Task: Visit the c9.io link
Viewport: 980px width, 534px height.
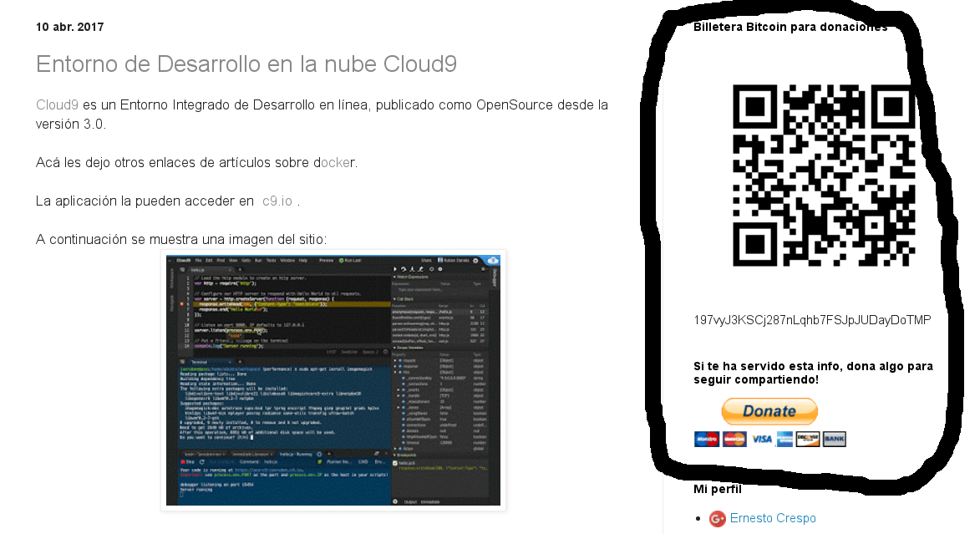Action: pos(277,201)
